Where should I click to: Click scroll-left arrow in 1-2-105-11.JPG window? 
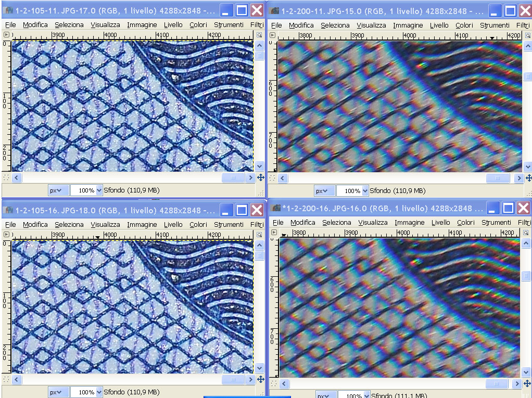(x=17, y=177)
